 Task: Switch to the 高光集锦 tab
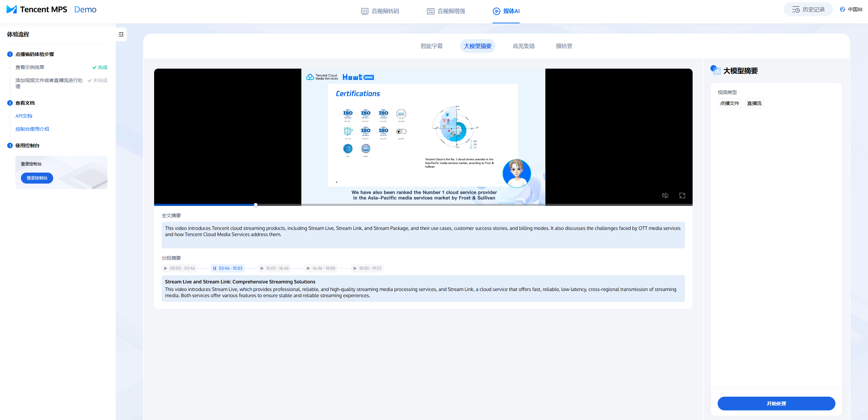[523, 46]
